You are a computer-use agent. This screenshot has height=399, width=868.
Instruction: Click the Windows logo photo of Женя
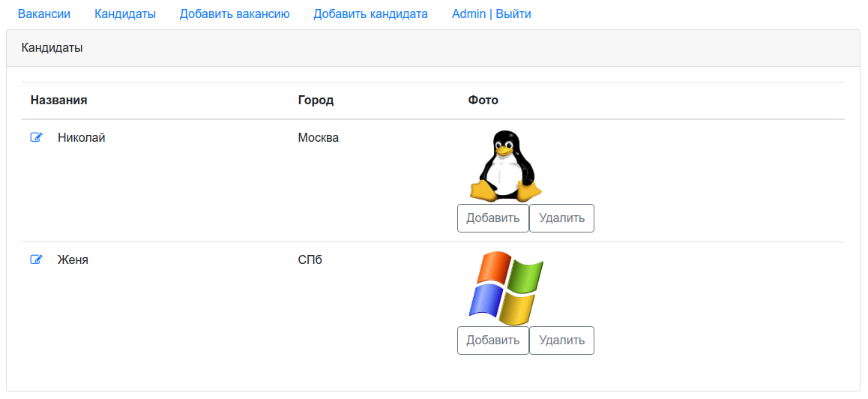[x=506, y=287]
